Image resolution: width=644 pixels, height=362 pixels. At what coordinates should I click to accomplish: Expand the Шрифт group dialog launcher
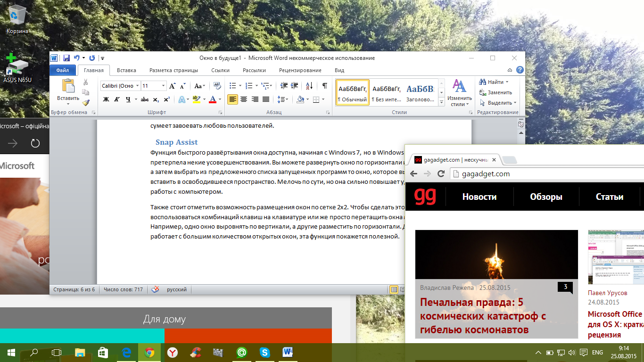pyautogui.click(x=221, y=113)
